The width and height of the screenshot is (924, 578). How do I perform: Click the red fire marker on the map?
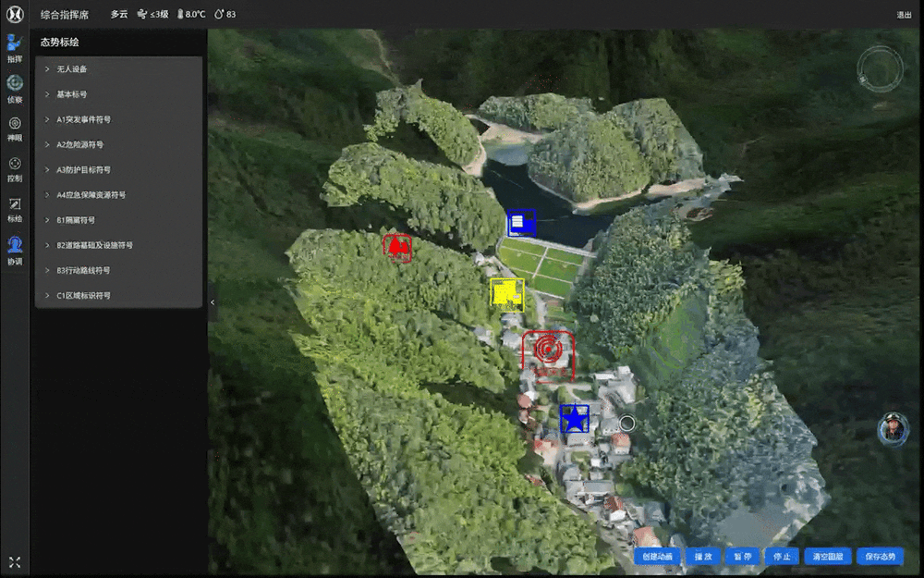pyautogui.click(x=397, y=247)
